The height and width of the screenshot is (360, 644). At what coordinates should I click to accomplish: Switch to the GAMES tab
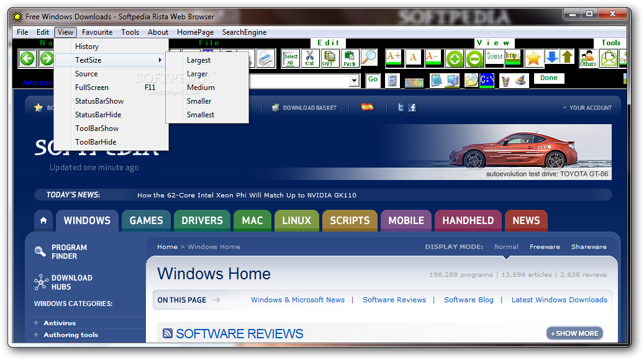(x=146, y=220)
